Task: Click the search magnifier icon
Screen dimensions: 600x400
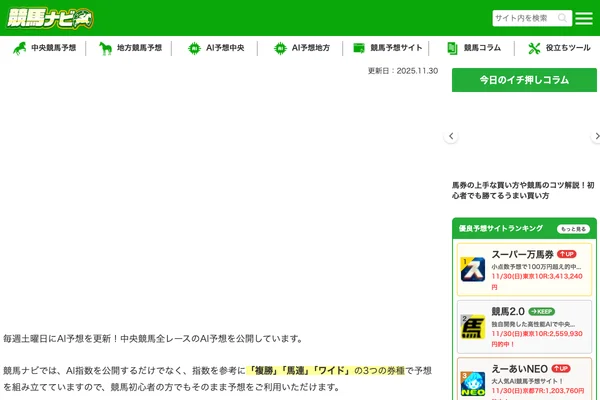Action: point(562,18)
